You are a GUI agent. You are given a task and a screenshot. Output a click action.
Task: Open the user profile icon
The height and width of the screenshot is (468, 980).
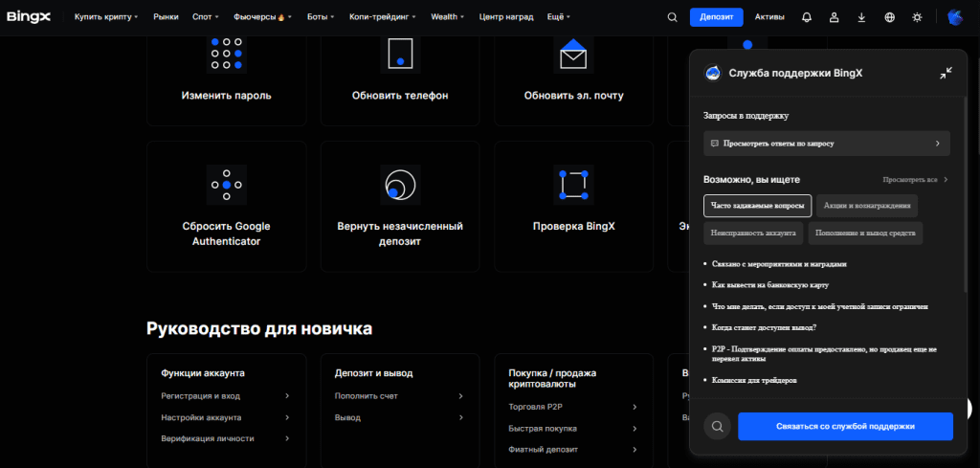coord(834,17)
